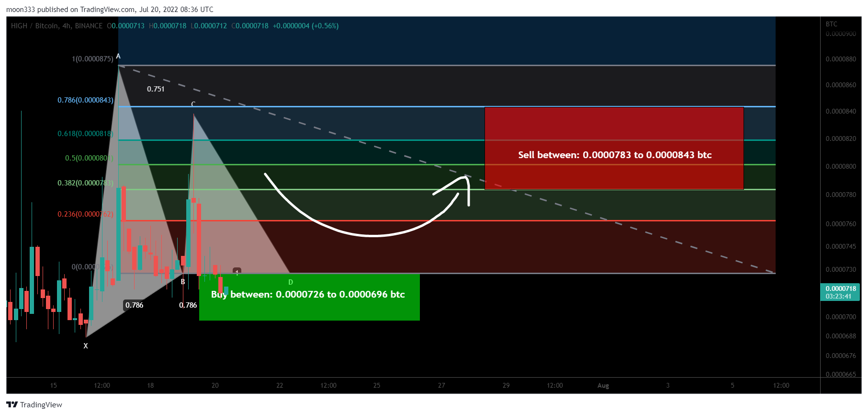The height and width of the screenshot is (415, 868).
Task: Click time axis date label 15
Action: (x=54, y=385)
